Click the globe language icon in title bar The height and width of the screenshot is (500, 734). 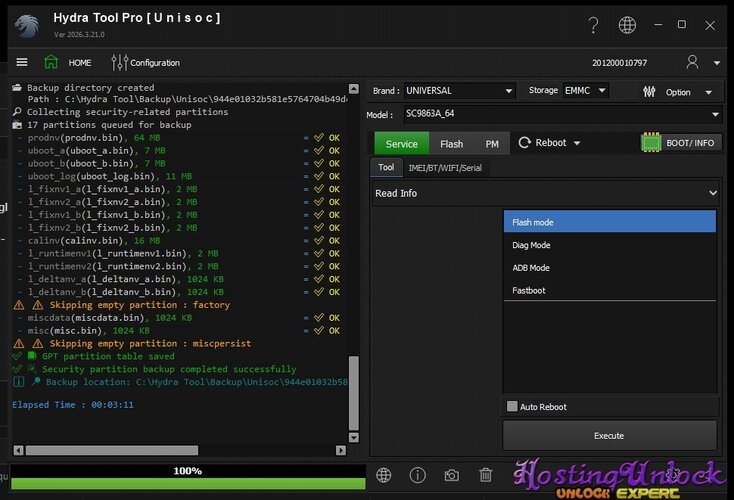pos(627,25)
